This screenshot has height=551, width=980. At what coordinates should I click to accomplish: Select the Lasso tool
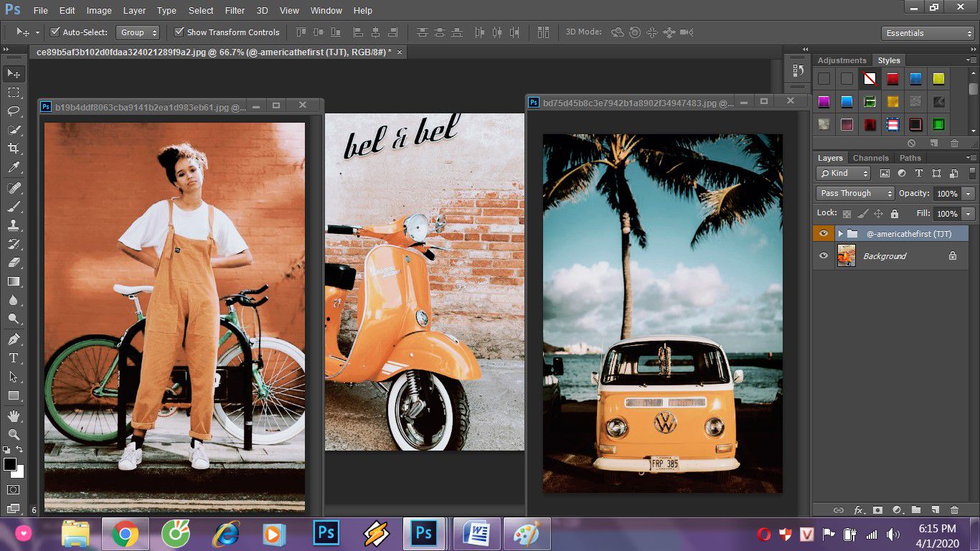pos(13,110)
